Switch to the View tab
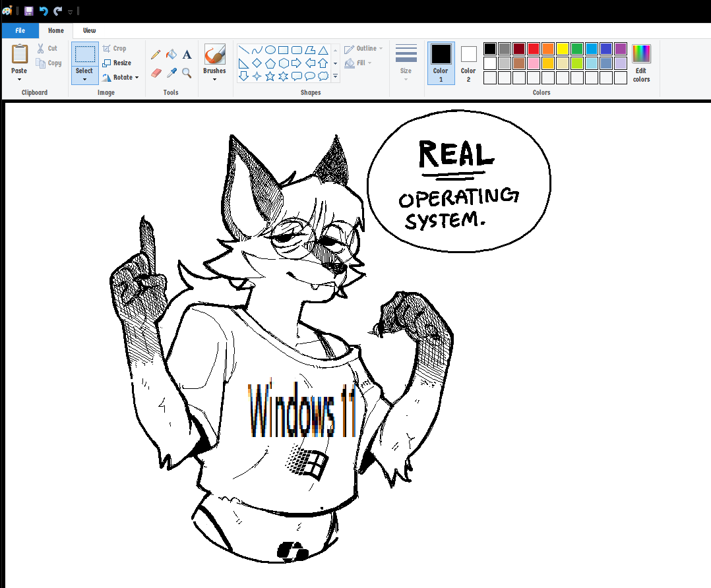Screen dimensions: 711x588 point(89,31)
